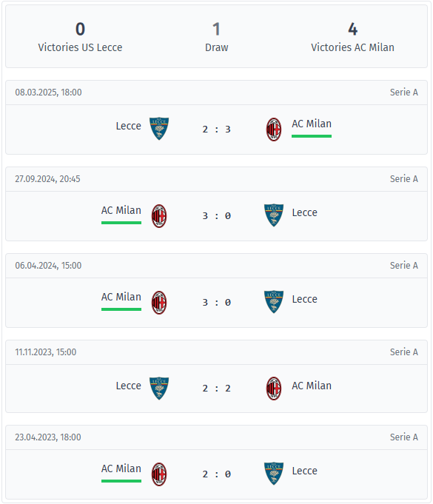Click the Draw summary count
This screenshot has height=504, width=433.
[x=216, y=30]
